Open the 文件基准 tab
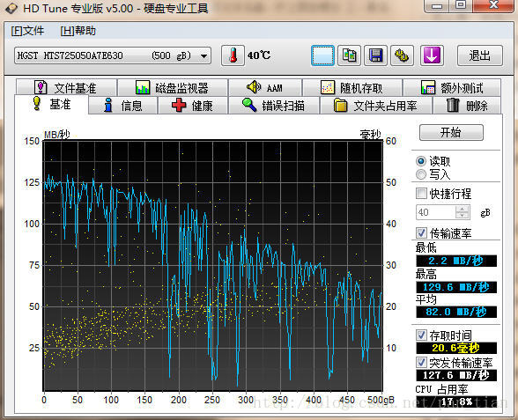Image resolution: width=518 pixels, height=420 pixels. click(x=66, y=88)
